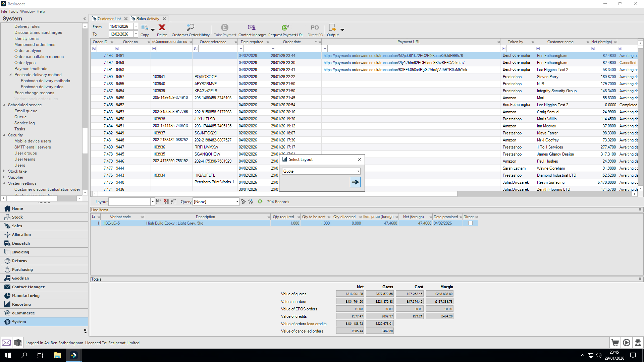The image size is (644, 362).
Task: Click the Output toolbar icon
Action: pos(332,27)
